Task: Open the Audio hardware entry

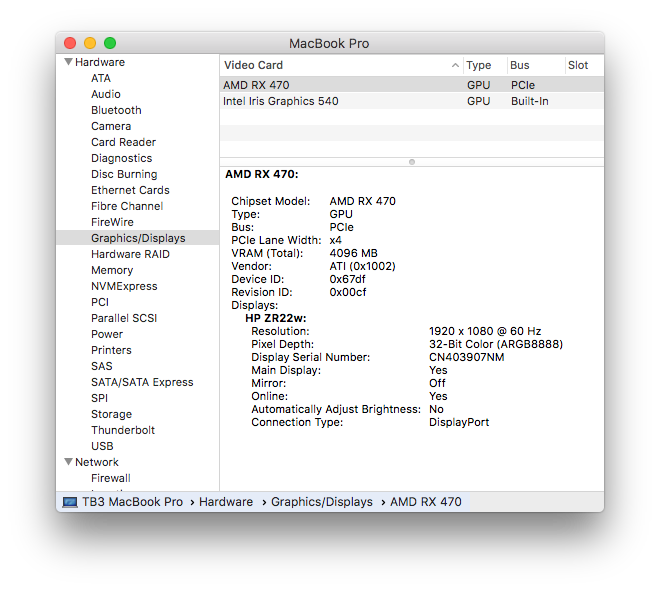Action: 106,94
